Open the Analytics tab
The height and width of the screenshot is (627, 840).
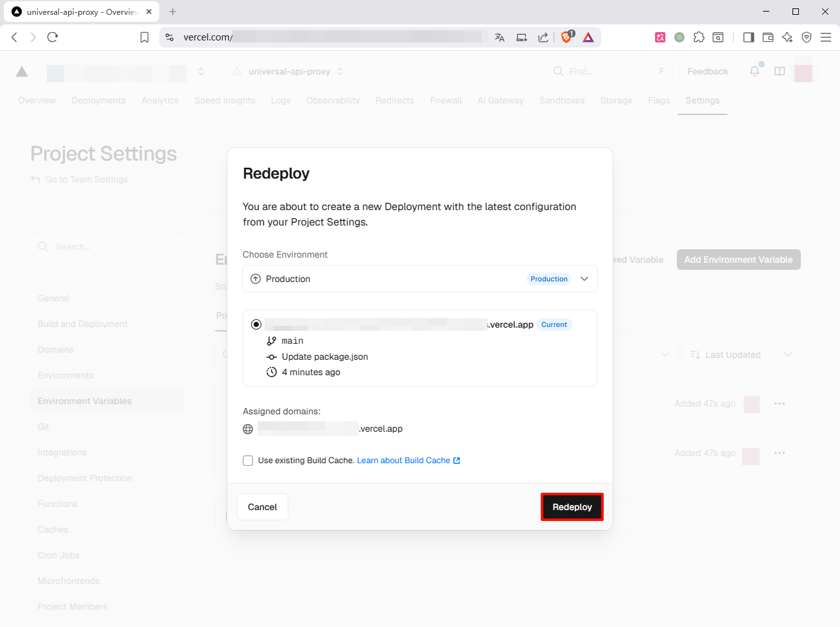pyautogui.click(x=160, y=100)
